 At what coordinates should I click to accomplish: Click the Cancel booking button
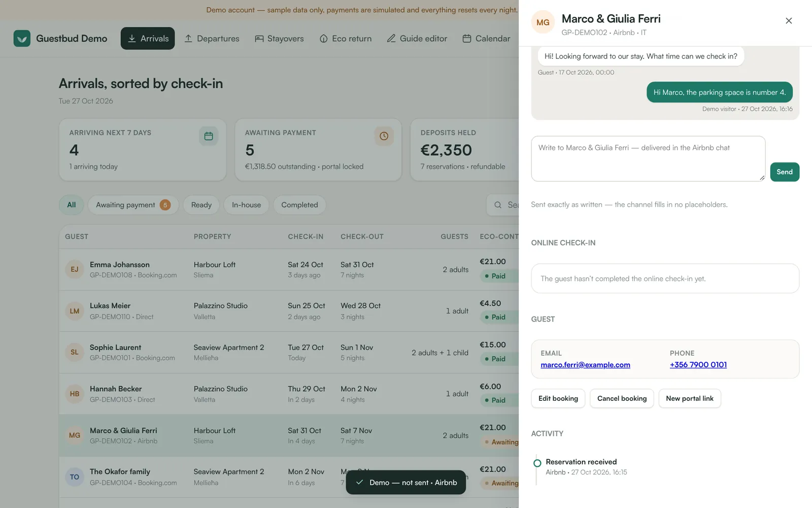tap(622, 398)
